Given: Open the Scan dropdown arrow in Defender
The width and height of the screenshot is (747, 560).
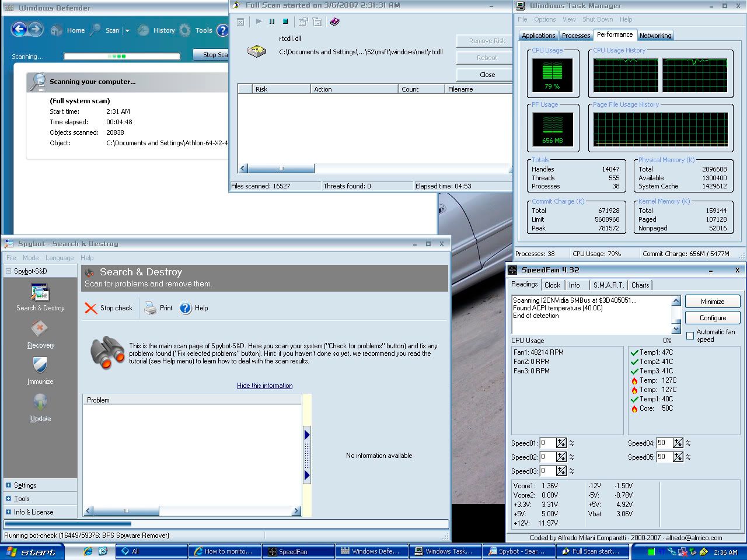Looking at the screenshot, I should [x=127, y=31].
